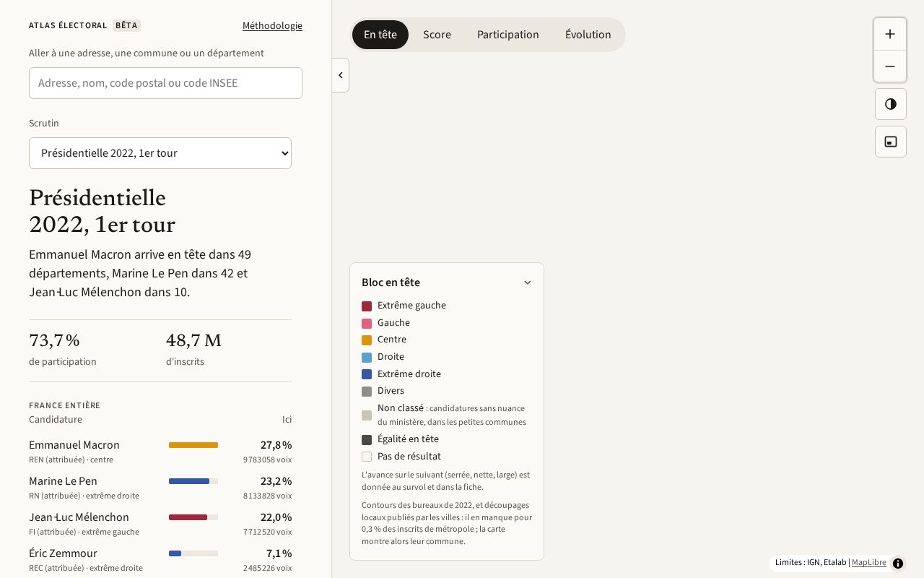Open the Scrutin election dropdown
The image size is (924, 578).
[x=160, y=153]
